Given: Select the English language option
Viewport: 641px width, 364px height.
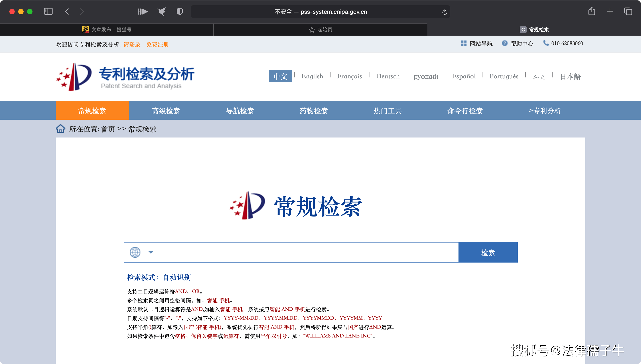Looking at the screenshot, I should (x=312, y=76).
